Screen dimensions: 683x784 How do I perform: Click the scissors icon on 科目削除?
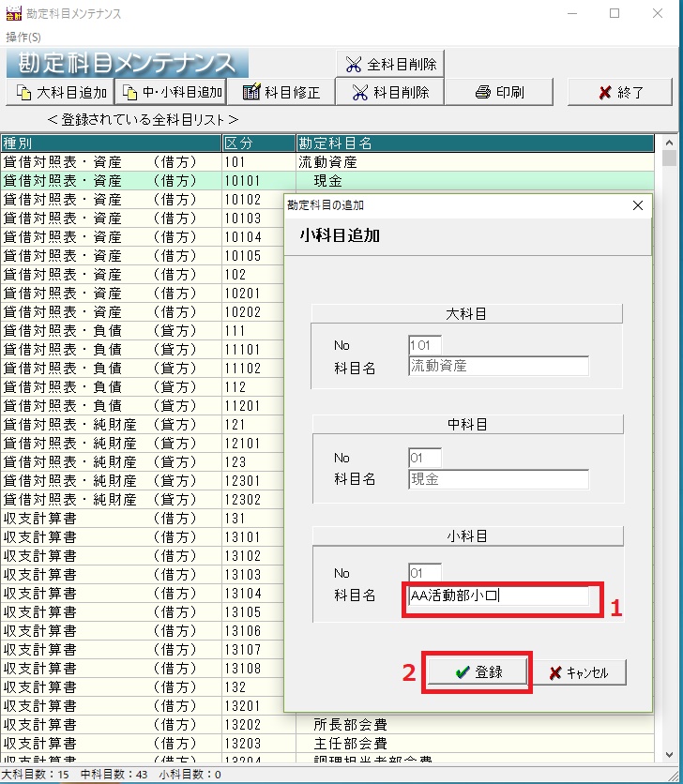click(359, 93)
